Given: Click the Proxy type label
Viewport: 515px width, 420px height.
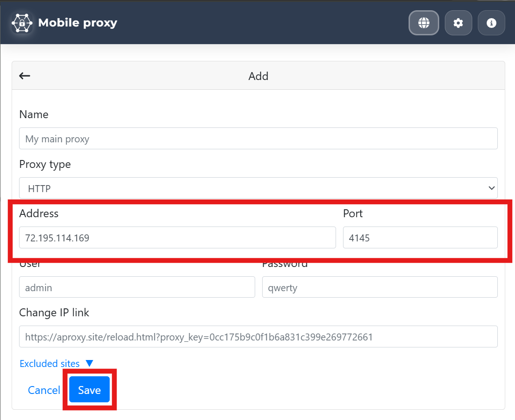Looking at the screenshot, I should click(45, 164).
